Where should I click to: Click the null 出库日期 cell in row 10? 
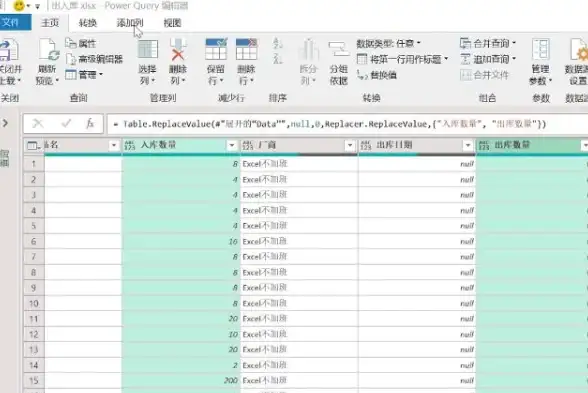point(417,303)
